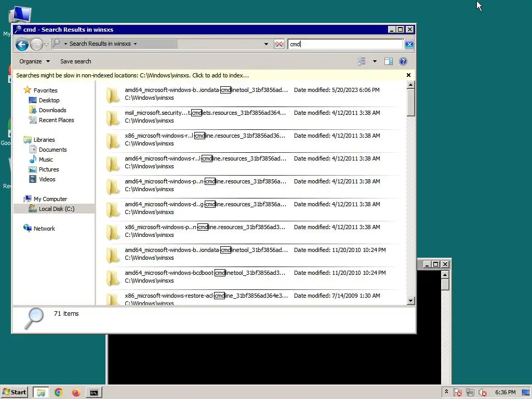Screen dimensions: 532x399
Task: Open network tray icon
Action: coord(470,393)
